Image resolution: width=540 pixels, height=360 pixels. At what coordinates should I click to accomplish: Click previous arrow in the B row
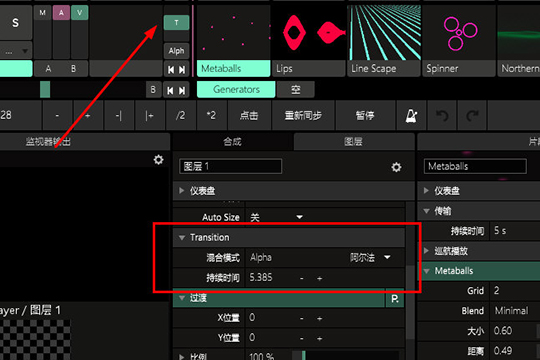point(170,90)
